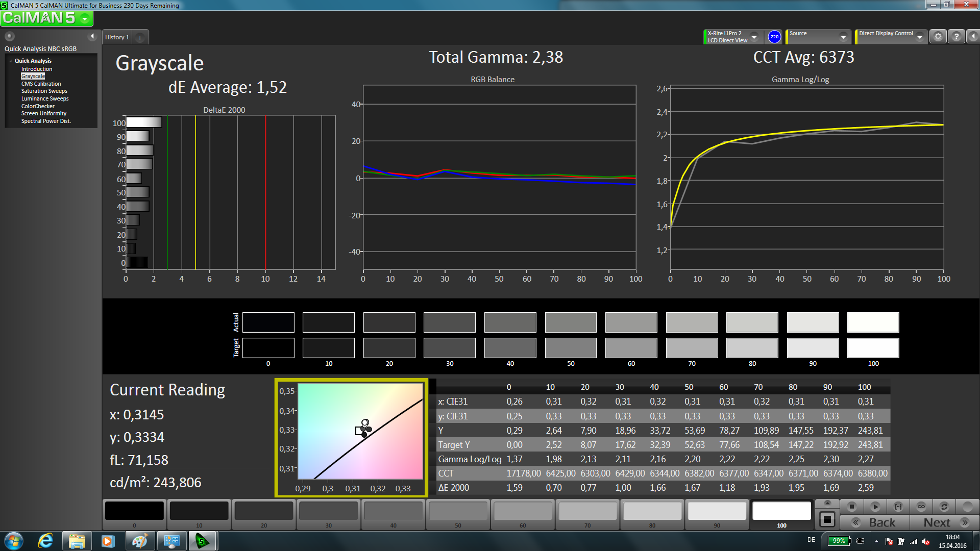Select the History 1 tab
Image resolution: width=980 pixels, height=551 pixels.
(117, 37)
